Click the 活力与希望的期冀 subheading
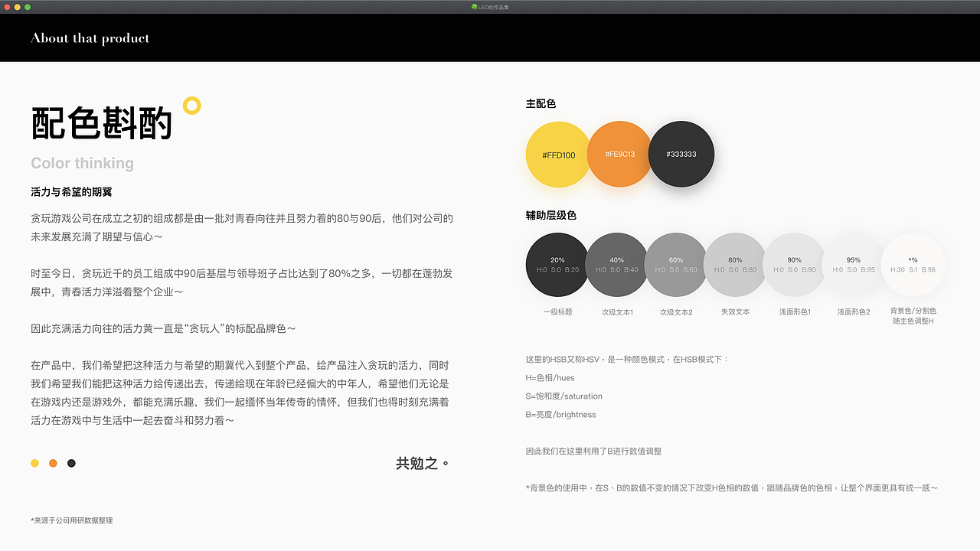The height and width of the screenshot is (551, 980). click(71, 192)
